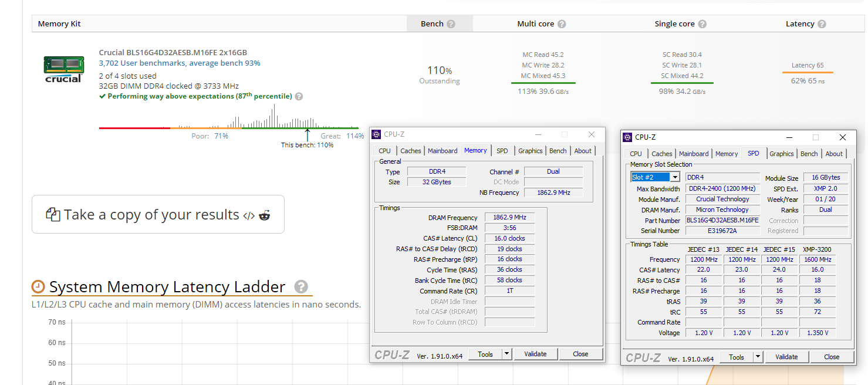Click the FSB:DRAM 3:56 value

[509, 228]
